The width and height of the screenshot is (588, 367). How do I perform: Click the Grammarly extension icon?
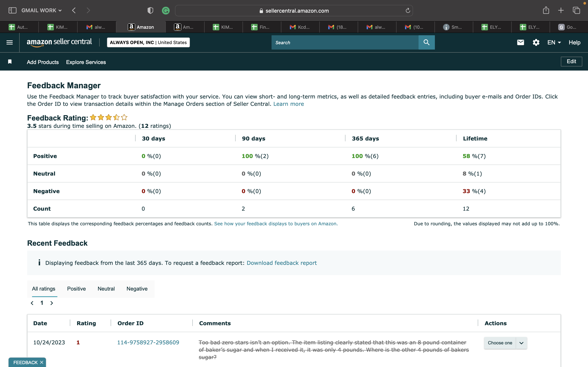tap(166, 10)
